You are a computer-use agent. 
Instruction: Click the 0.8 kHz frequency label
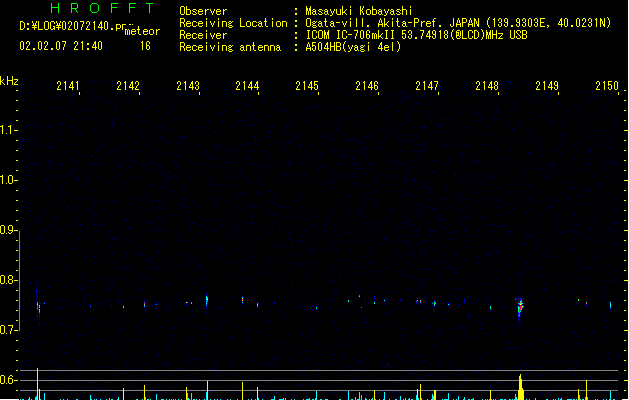point(7,280)
